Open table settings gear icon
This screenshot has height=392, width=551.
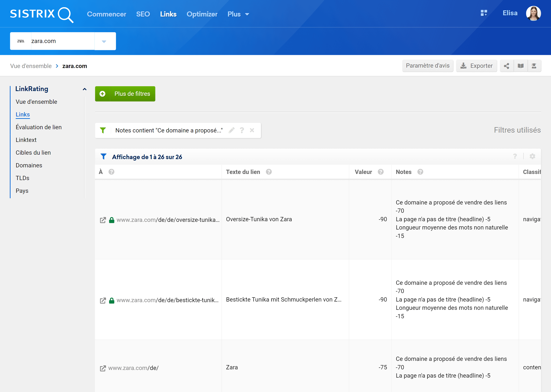(532, 156)
